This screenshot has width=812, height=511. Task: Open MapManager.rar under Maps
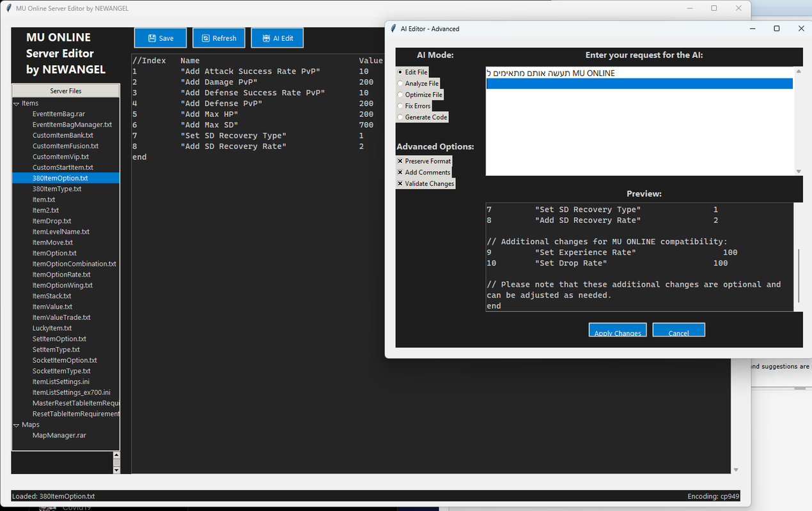pos(59,436)
